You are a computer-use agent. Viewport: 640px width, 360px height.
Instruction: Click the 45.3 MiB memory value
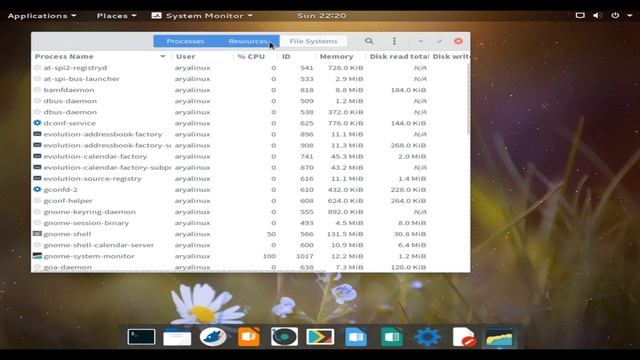click(348, 156)
